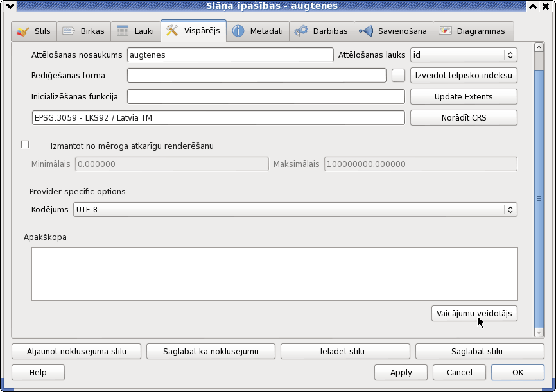The image size is (556, 392).
Task: Click Izveidot telpisko indeksu button
Action: tap(464, 76)
